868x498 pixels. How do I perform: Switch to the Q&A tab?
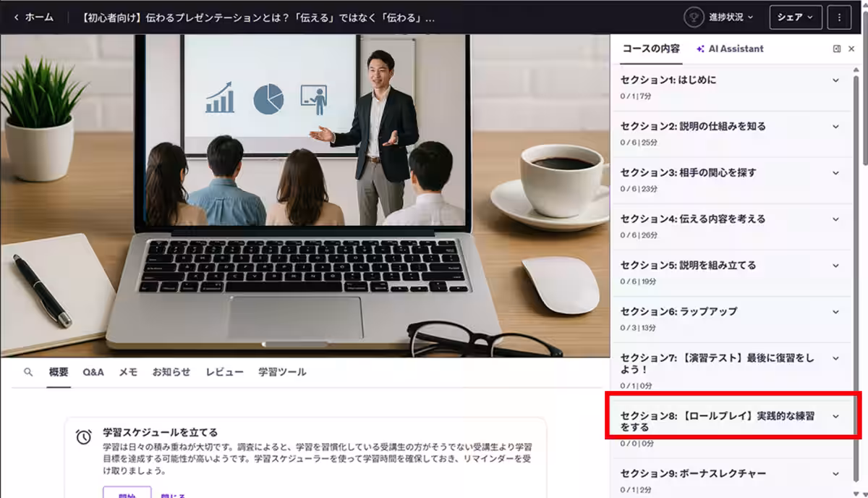coord(93,371)
